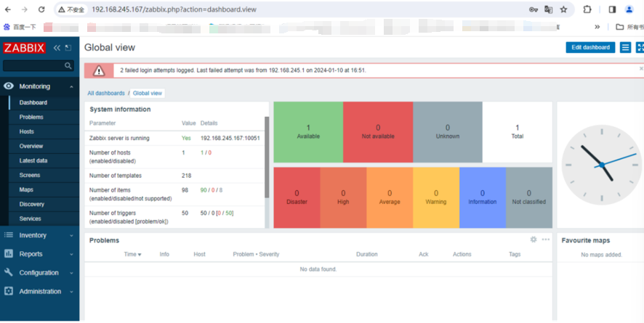This screenshot has width=644, height=323.
Task: Click the warning triangle icon in alert
Action: tap(99, 70)
